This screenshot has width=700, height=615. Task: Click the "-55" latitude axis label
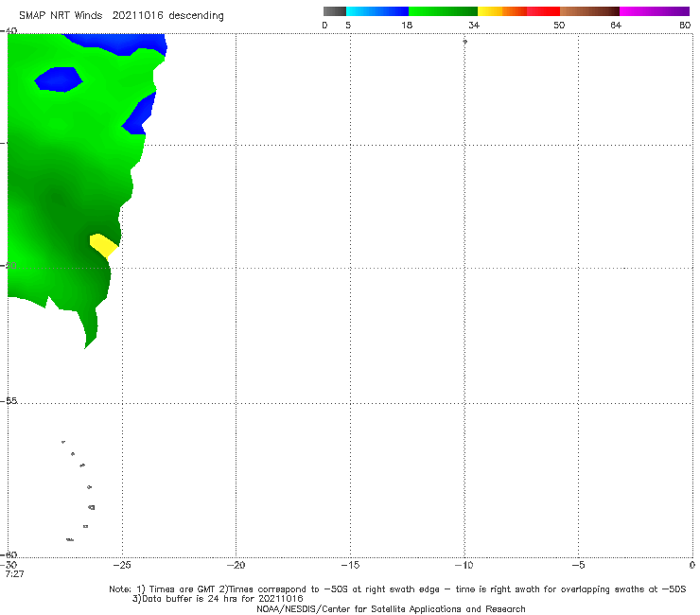[x=9, y=401]
